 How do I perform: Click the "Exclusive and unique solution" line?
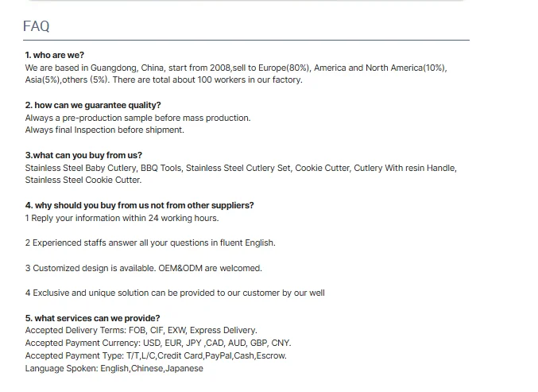pos(175,293)
